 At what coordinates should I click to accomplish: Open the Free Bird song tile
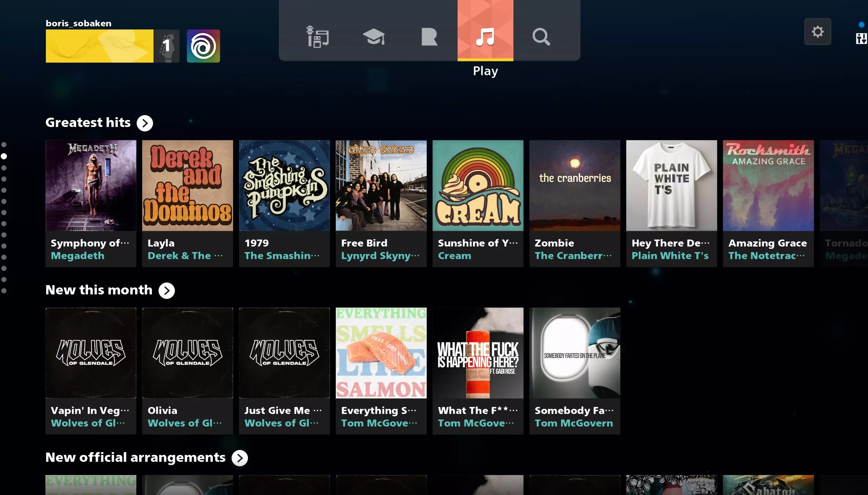381,186
